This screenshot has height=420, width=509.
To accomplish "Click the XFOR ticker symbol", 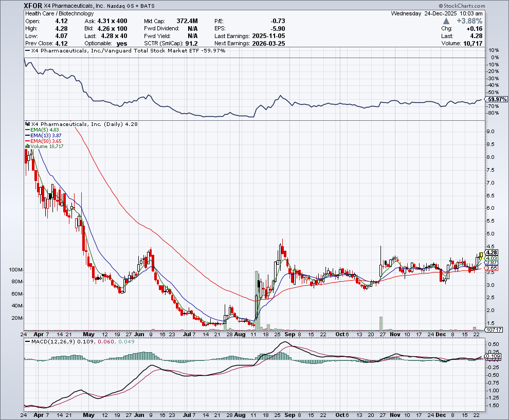I will (x=33, y=6).
